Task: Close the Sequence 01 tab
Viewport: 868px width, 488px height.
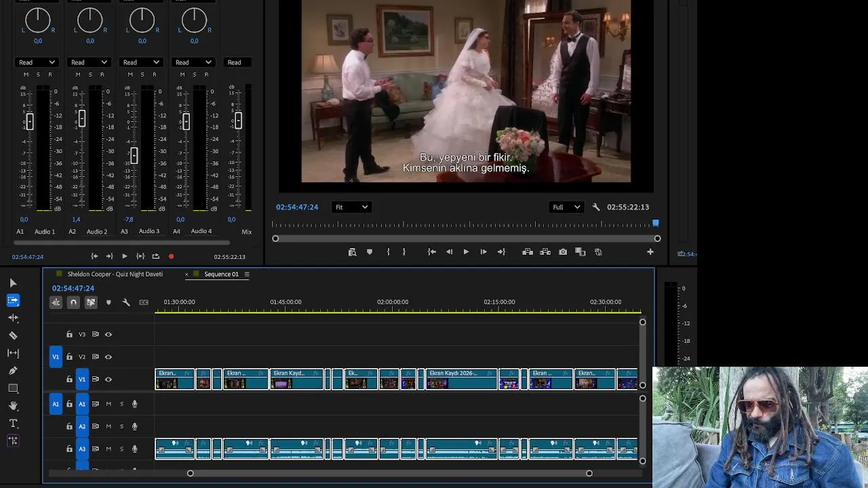Action: [186, 274]
